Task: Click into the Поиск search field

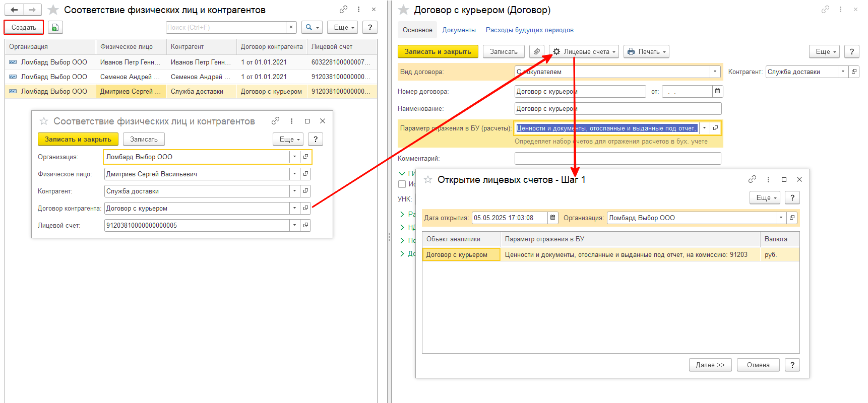Action: click(226, 27)
